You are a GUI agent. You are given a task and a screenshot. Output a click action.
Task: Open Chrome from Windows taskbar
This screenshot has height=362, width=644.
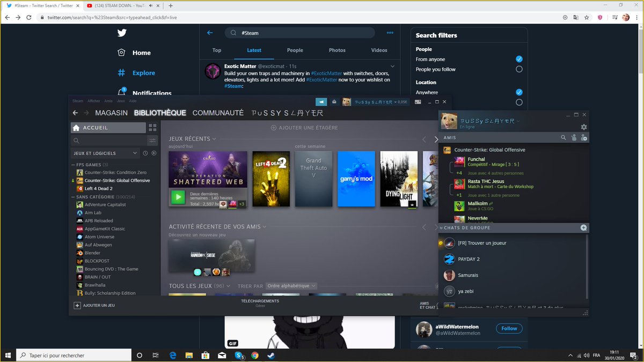coord(254,355)
